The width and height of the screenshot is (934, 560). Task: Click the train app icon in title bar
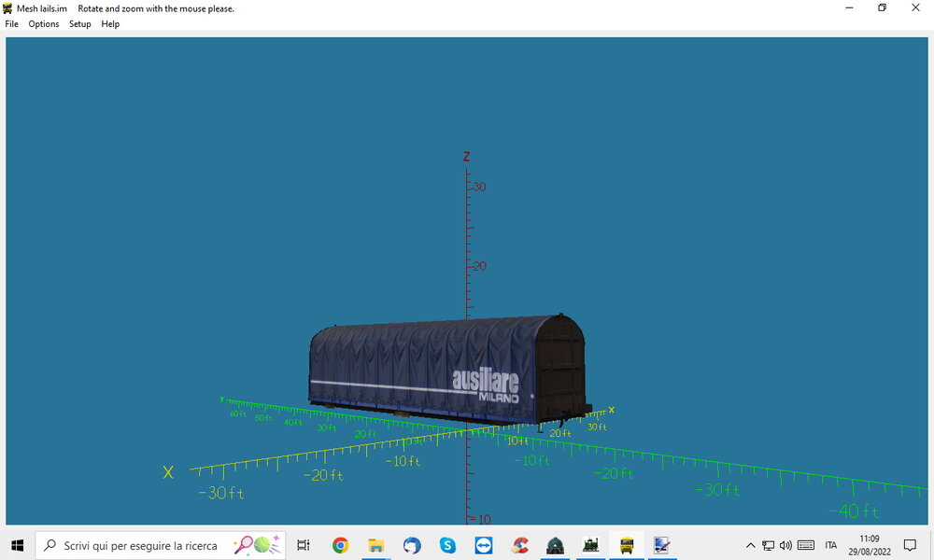click(7, 8)
